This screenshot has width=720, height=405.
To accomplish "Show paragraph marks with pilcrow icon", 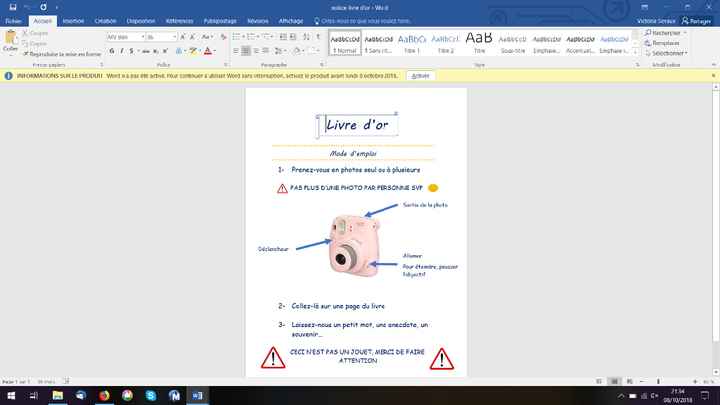I will click(318, 37).
